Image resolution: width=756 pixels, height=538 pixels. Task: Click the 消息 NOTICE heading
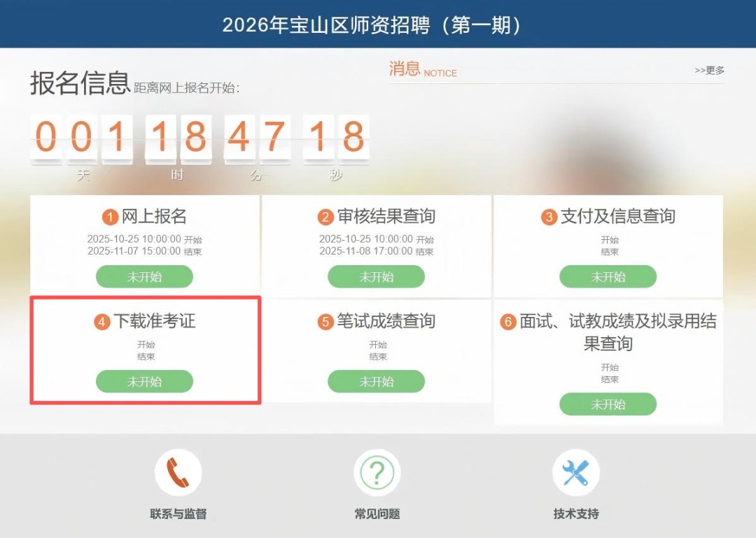(423, 69)
